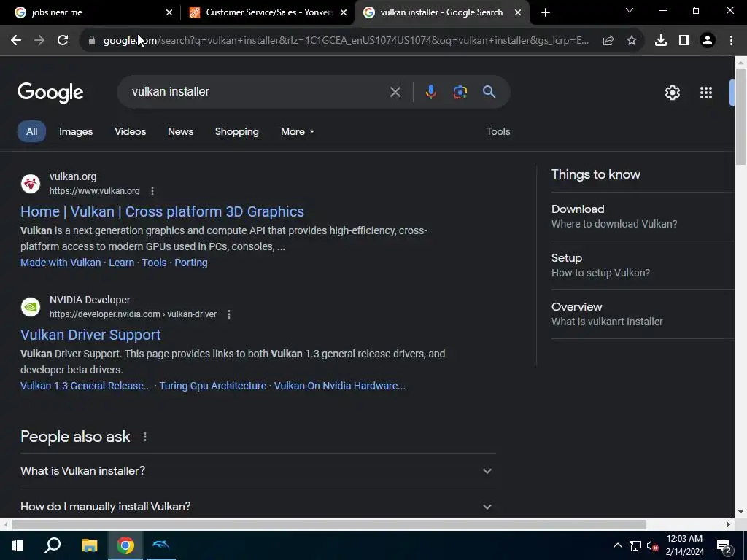
Task: Open Chrome profile avatar
Action: [708, 41]
